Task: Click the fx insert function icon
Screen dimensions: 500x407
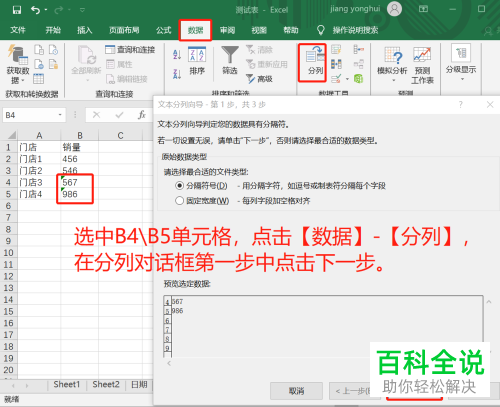Action: [x=142, y=115]
